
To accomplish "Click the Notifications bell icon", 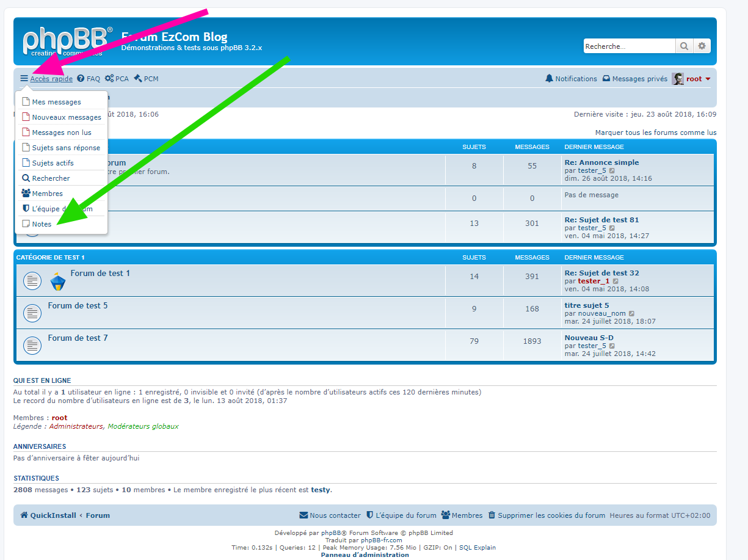I will [549, 79].
